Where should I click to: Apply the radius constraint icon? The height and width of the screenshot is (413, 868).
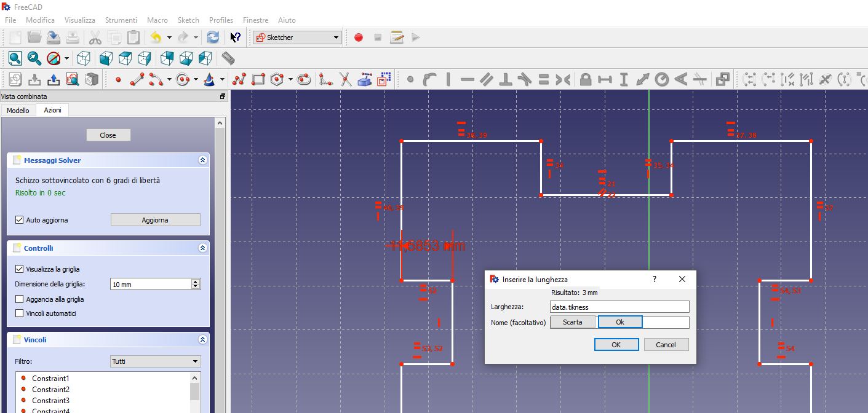(x=662, y=79)
